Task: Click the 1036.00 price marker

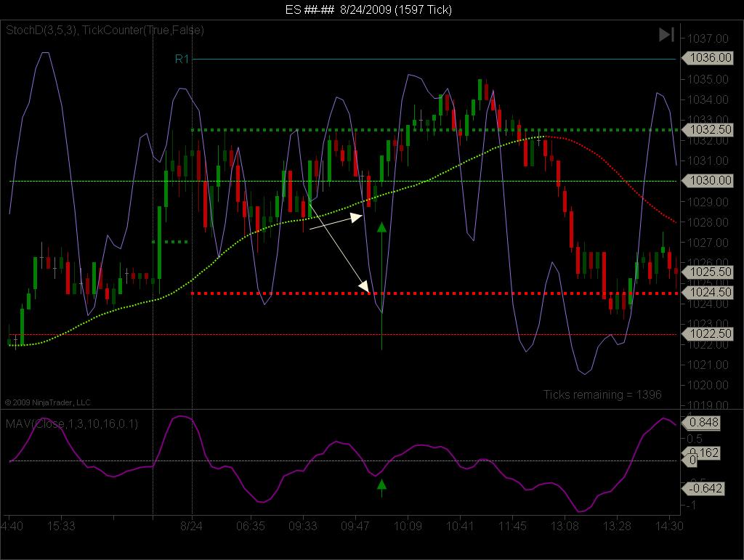Action: pyautogui.click(x=707, y=58)
